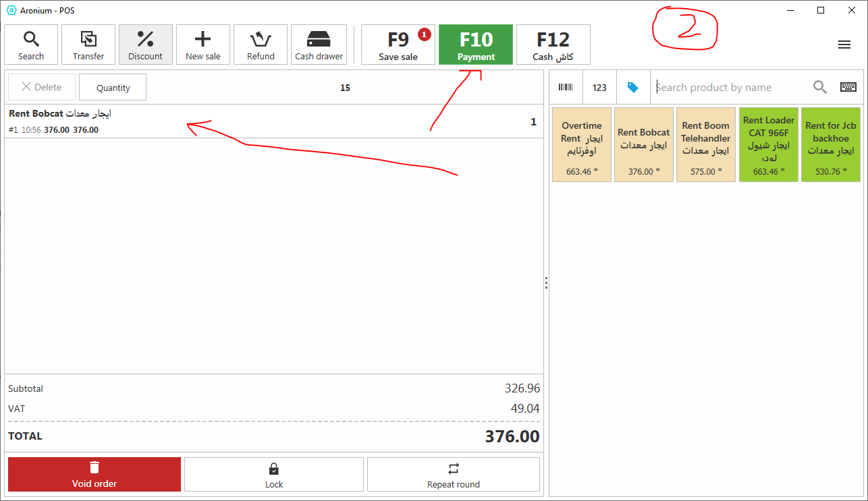Open the Cash drawer
Viewport: 868px width, 501px height.
pos(319,45)
